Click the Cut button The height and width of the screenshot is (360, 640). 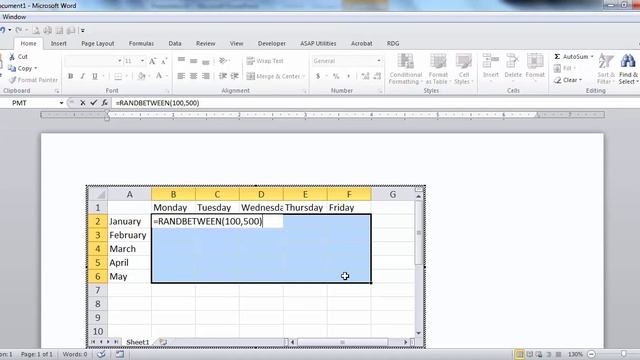(18, 57)
